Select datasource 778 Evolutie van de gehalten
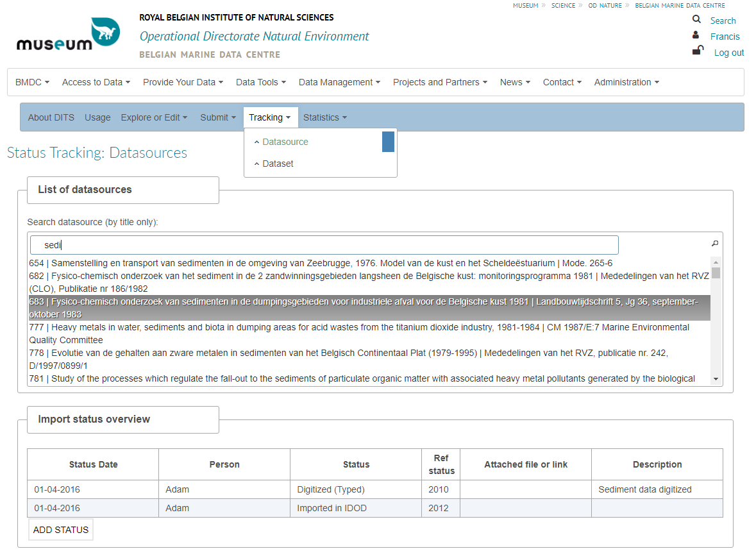 click(x=369, y=359)
